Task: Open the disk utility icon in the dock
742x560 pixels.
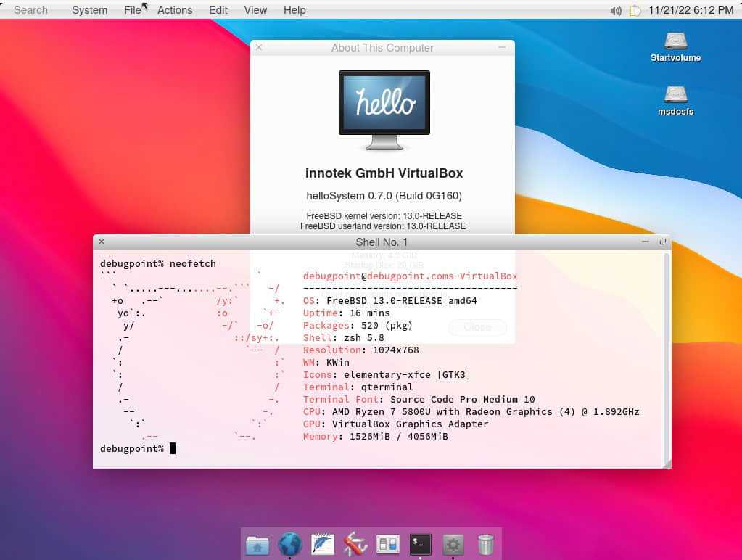Action: [x=387, y=543]
